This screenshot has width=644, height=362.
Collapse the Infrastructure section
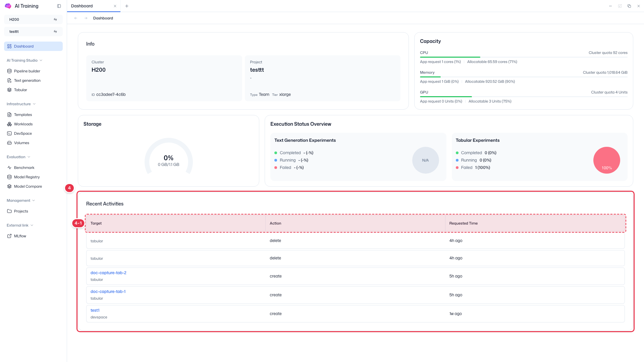pos(21,104)
